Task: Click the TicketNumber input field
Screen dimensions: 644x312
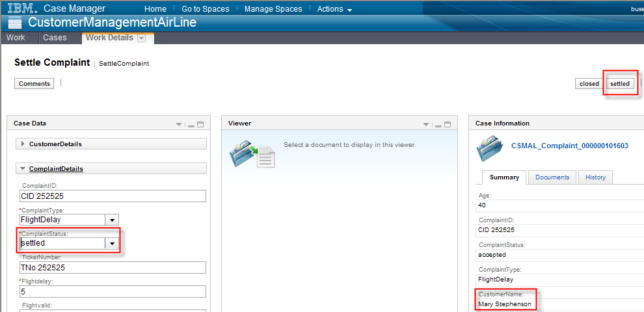Action: click(113, 268)
